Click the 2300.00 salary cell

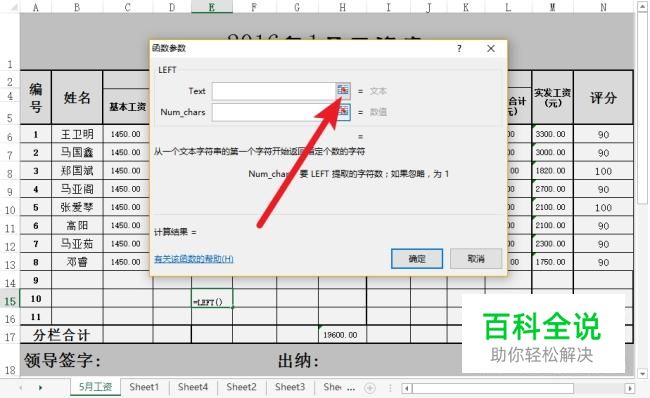point(552,243)
